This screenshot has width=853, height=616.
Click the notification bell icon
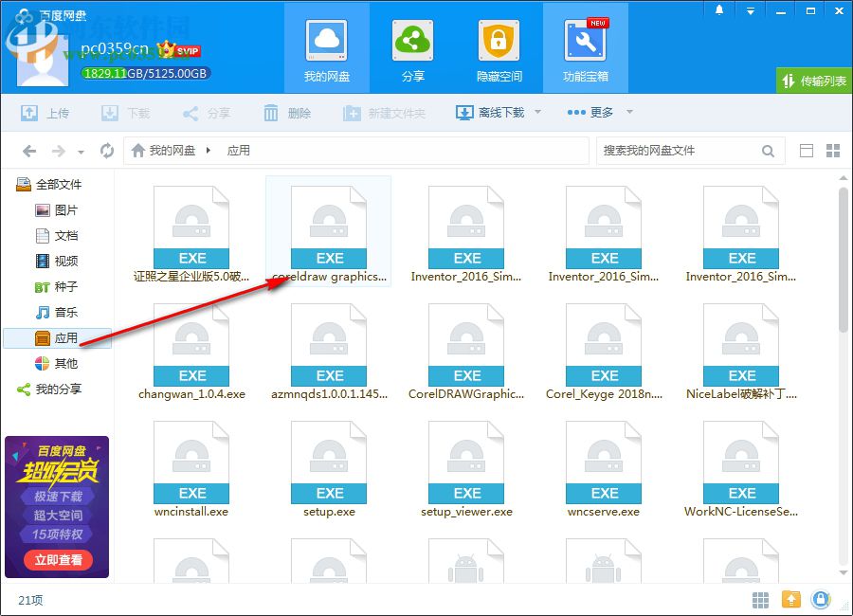tap(719, 9)
